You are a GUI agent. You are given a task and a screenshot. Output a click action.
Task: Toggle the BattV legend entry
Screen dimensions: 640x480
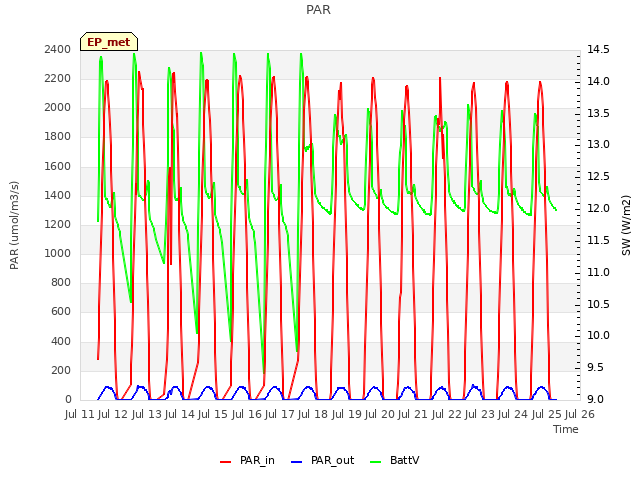coord(394,461)
